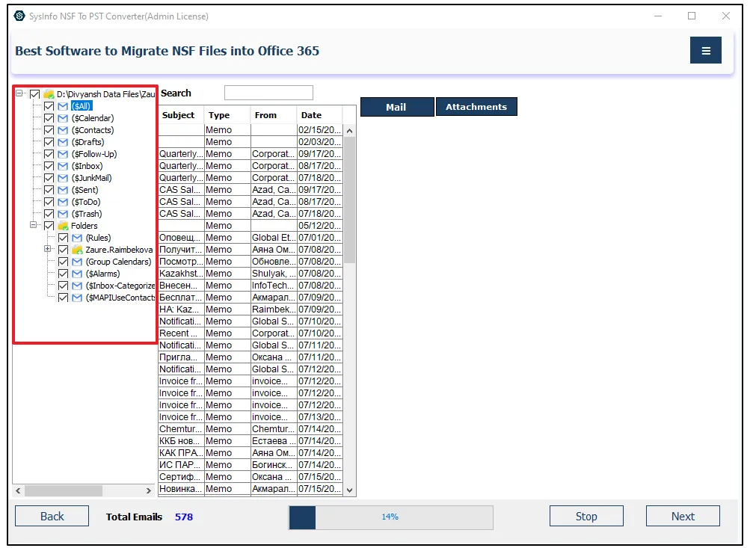This screenshot has width=756, height=548.
Task: Click the 14% progress bar
Action: [390, 517]
